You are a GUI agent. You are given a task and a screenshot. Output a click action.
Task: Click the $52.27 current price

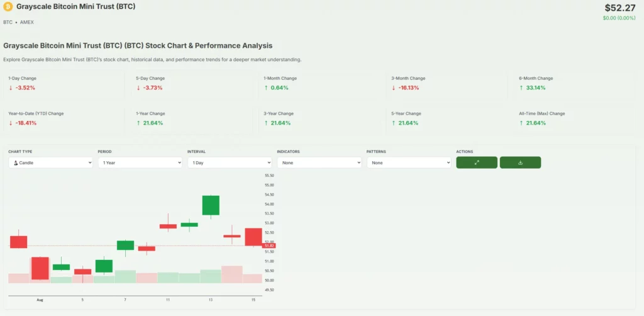click(x=620, y=8)
